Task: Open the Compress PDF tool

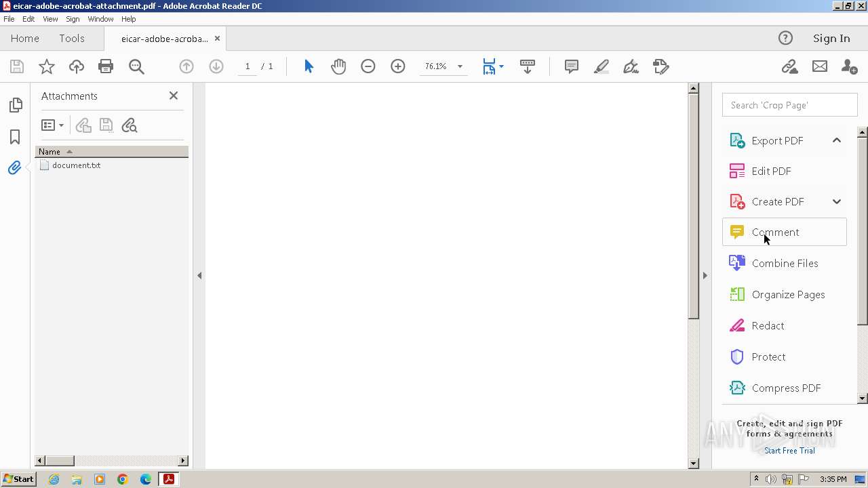Action: coord(785,388)
